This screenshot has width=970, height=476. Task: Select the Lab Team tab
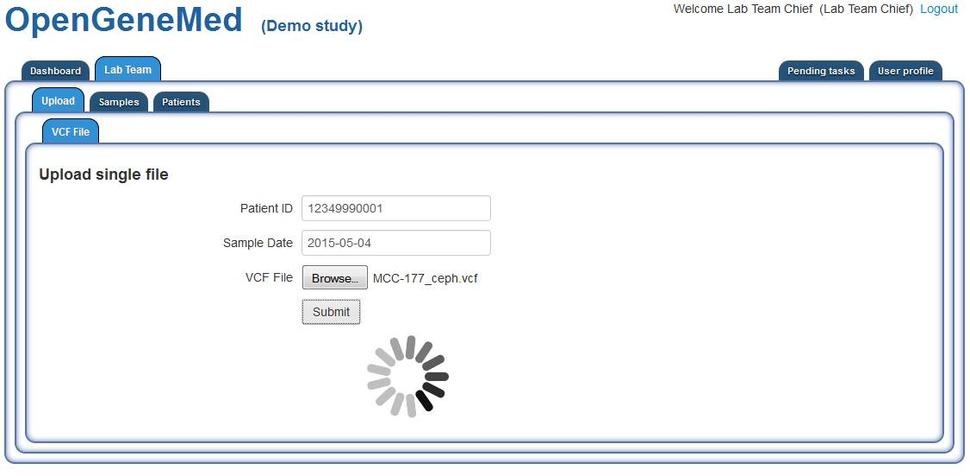pyautogui.click(x=128, y=70)
